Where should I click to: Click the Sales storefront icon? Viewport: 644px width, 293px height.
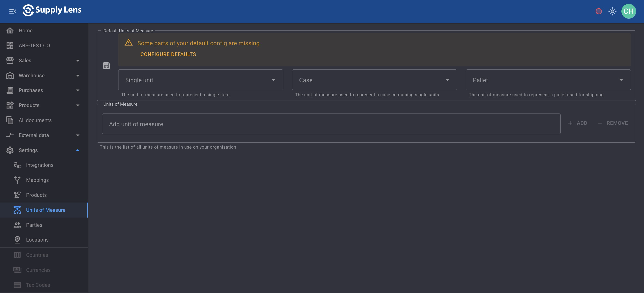(10, 60)
